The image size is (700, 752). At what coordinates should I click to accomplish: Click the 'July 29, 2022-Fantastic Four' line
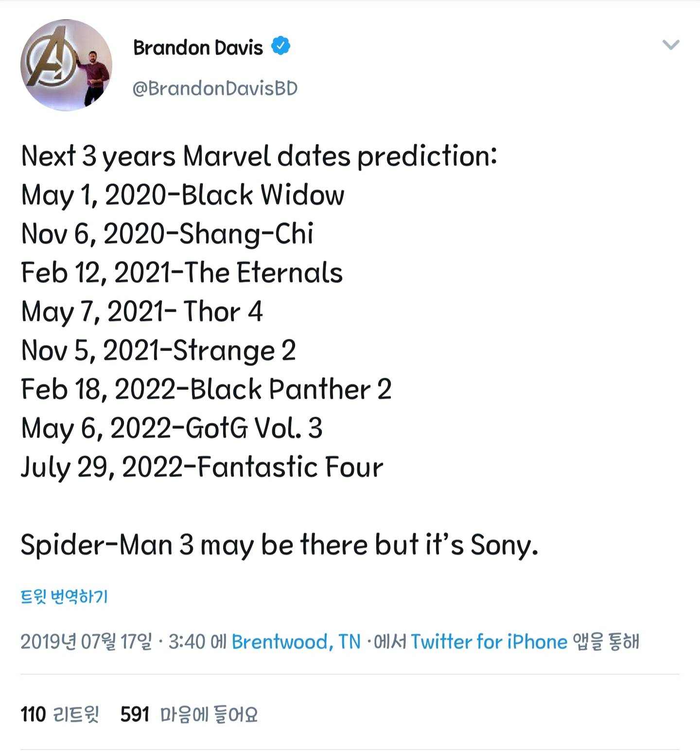[x=202, y=467]
